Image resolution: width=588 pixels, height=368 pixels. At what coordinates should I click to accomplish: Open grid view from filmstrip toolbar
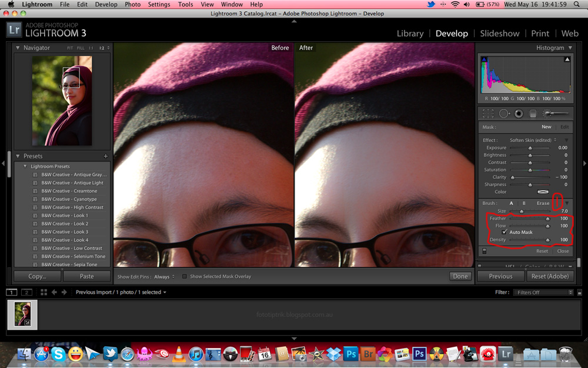tap(44, 292)
